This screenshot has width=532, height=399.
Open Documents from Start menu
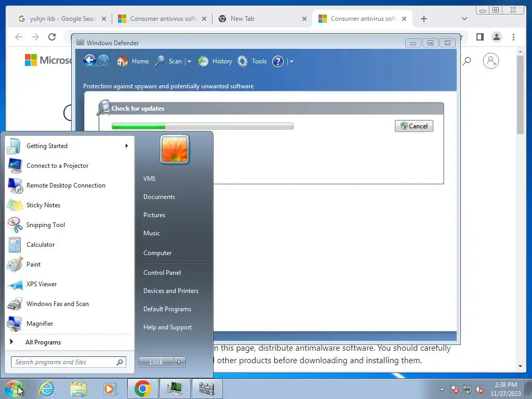click(x=159, y=197)
